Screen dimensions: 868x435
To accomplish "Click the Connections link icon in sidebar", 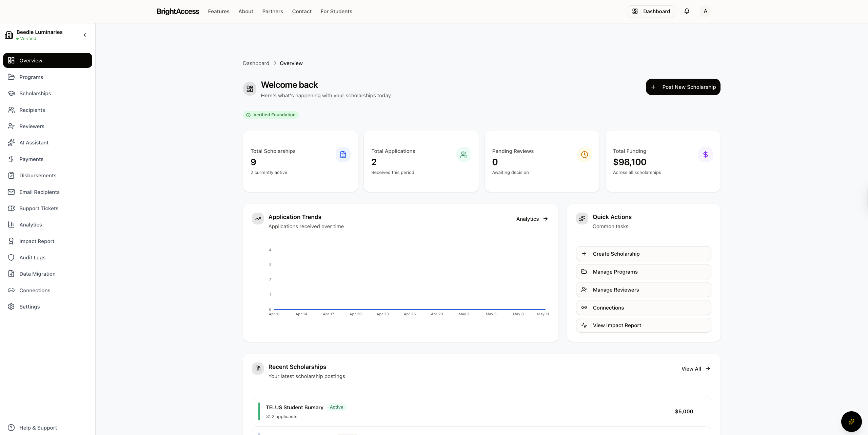I will click(11, 290).
